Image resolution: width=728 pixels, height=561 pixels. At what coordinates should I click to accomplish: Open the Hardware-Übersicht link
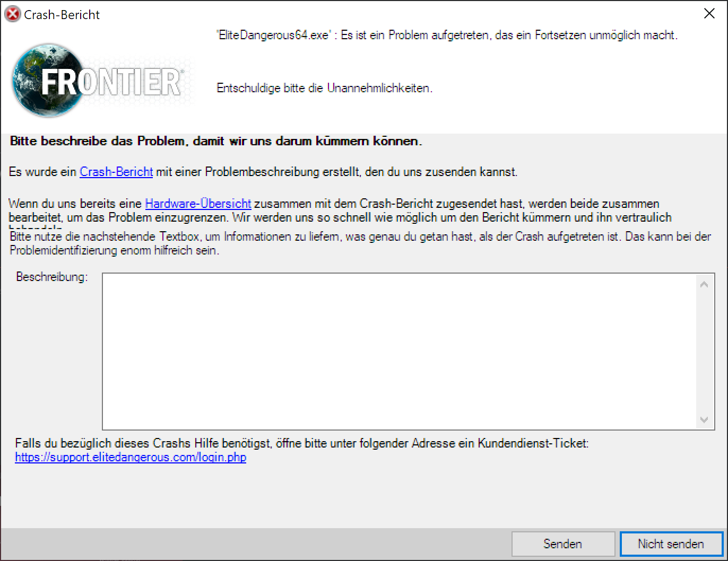(198, 204)
